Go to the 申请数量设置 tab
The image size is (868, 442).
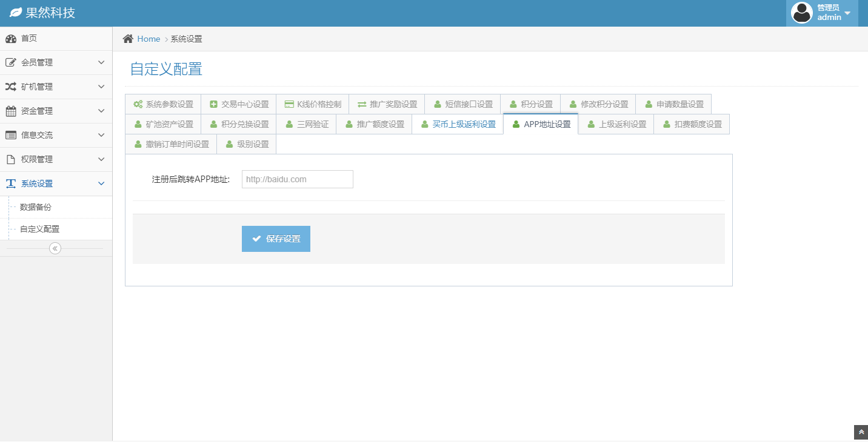point(673,104)
